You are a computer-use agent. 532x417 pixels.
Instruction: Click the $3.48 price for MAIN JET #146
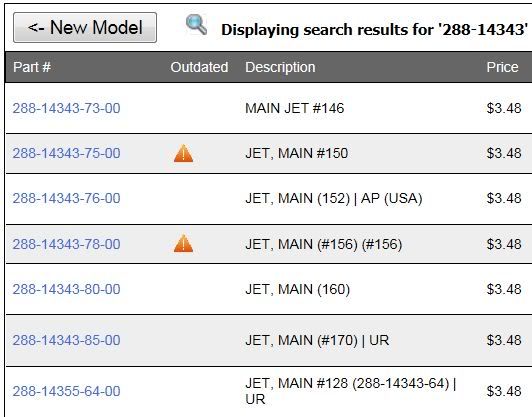[x=504, y=108]
